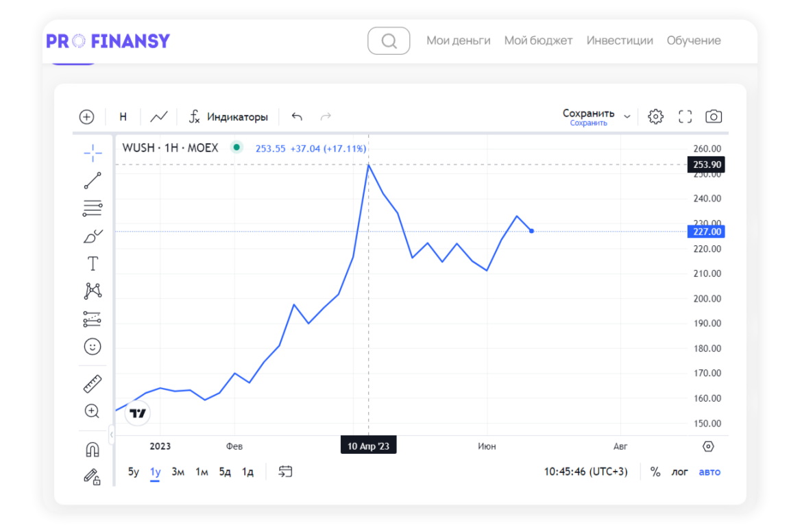The width and height of the screenshot is (802, 532).
Task: Expand the Сохранить dropdown arrow
Action: (x=627, y=117)
